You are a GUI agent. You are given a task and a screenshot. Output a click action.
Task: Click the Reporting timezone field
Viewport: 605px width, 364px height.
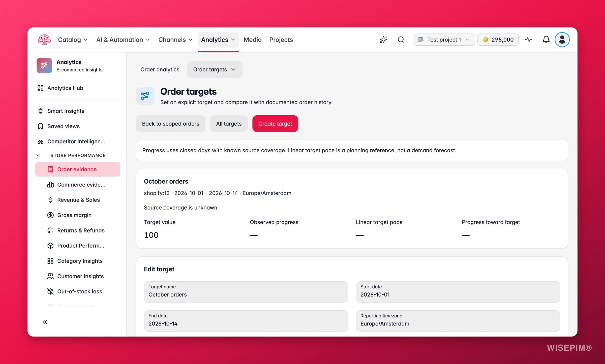(458, 321)
